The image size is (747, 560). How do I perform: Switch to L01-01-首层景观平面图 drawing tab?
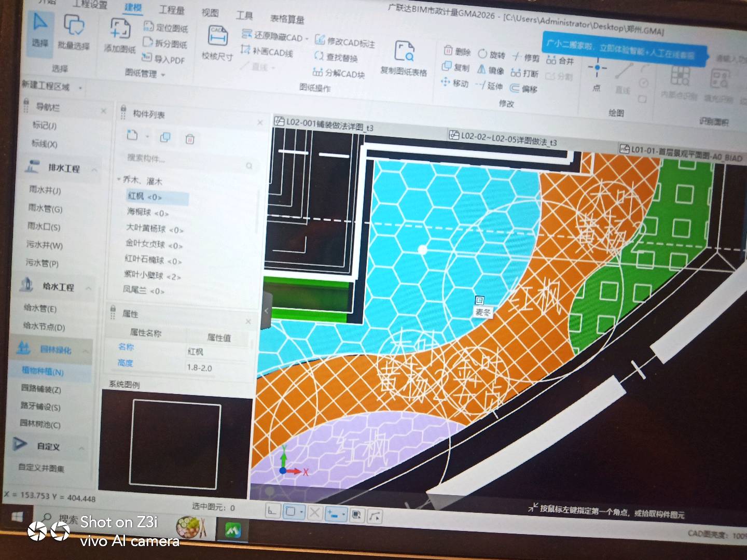click(681, 152)
